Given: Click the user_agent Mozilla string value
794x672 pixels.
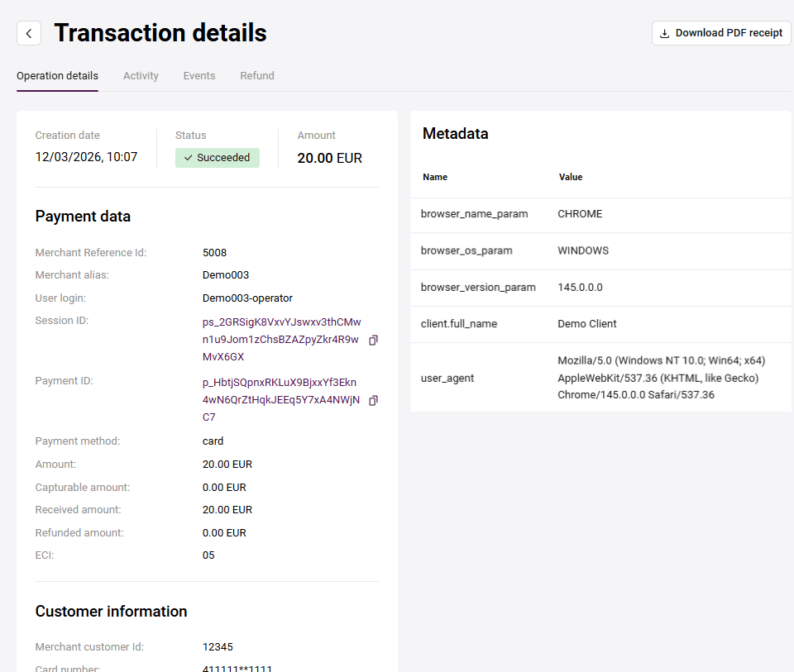Looking at the screenshot, I should [661, 378].
